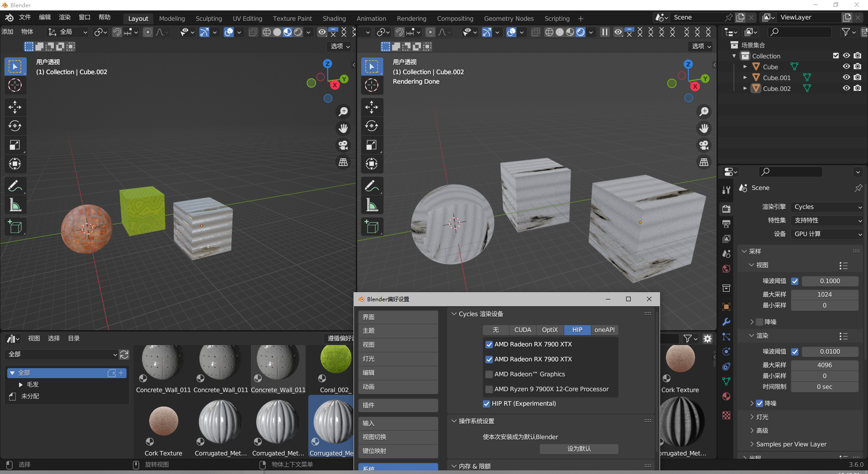Expand the hair catalog tree item
The height and width of the screenshot is (474, 868).
(x=21, y=384)
